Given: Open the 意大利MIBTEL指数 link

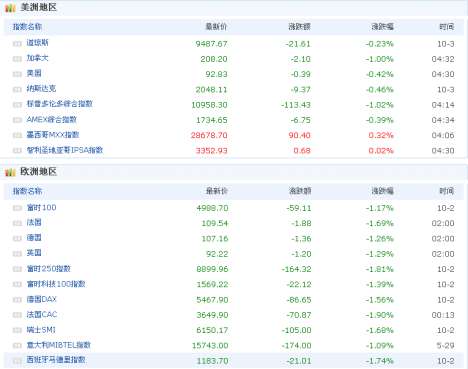Looking at the screenshot, I should click(59, 345).
